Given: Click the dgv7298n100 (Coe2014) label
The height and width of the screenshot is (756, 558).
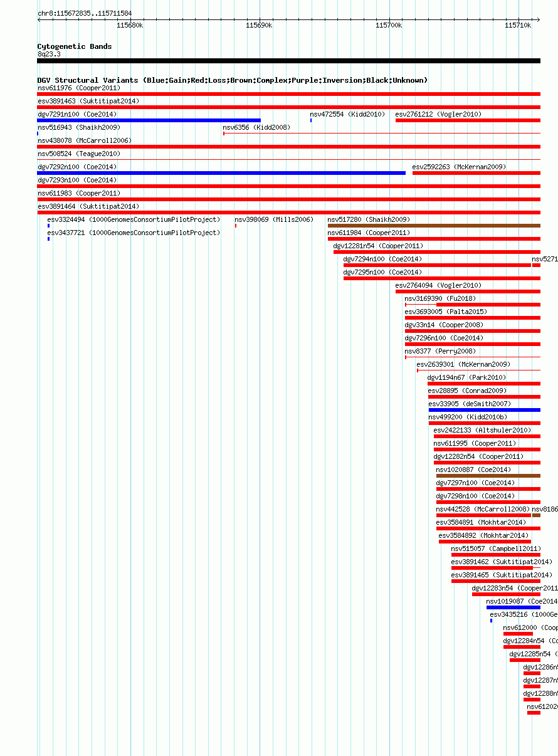Looking at the screenshot, I should click(x=475, y=496).
